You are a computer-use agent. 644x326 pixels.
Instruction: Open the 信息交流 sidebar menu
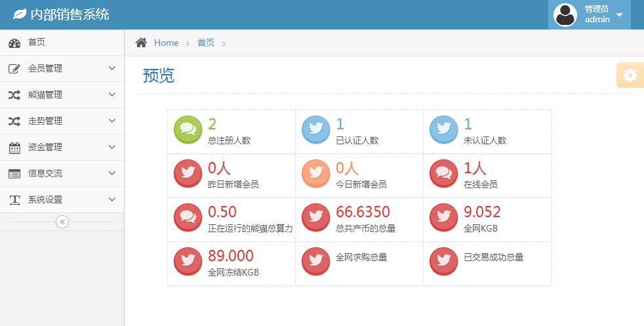tap(45, 173)
